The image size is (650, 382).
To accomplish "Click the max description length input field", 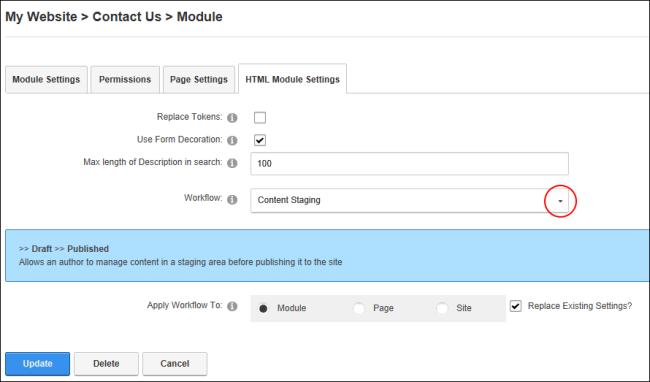I will click(x=410, y=164).
